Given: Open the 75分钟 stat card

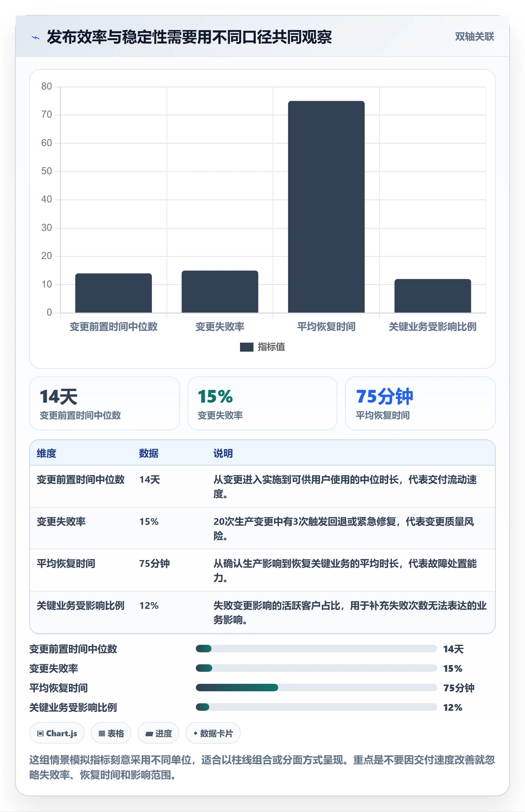Looking at the screenshot, I should coord(420,403).
